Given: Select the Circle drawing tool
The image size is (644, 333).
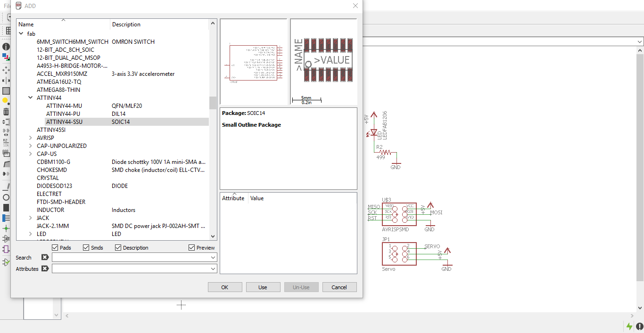Looking at the screenshot, I should click(x=6, y=197).
